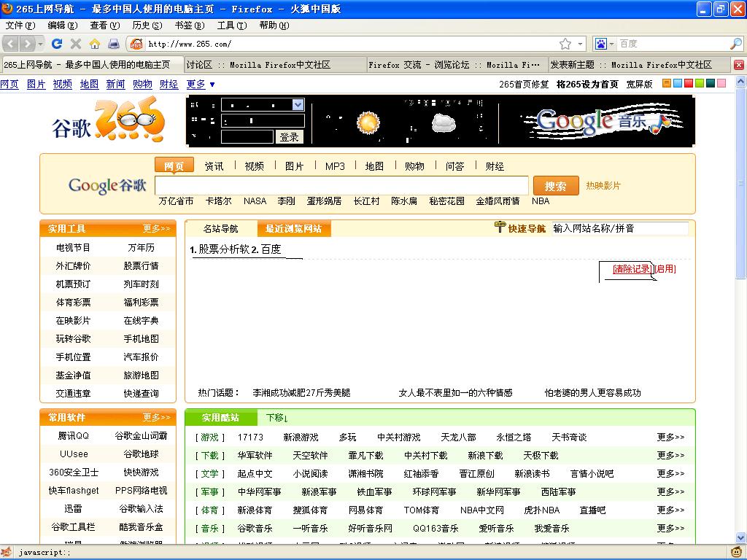This screenshot has width=747, height=560.
Task: Open the 书签 menu
Action: [x=190, y=26]
